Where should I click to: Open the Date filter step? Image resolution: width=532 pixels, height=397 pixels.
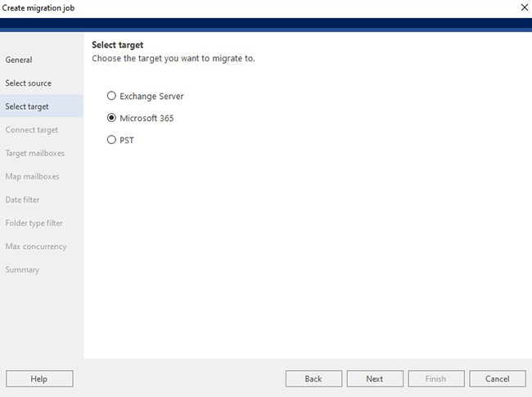(22, 200)
